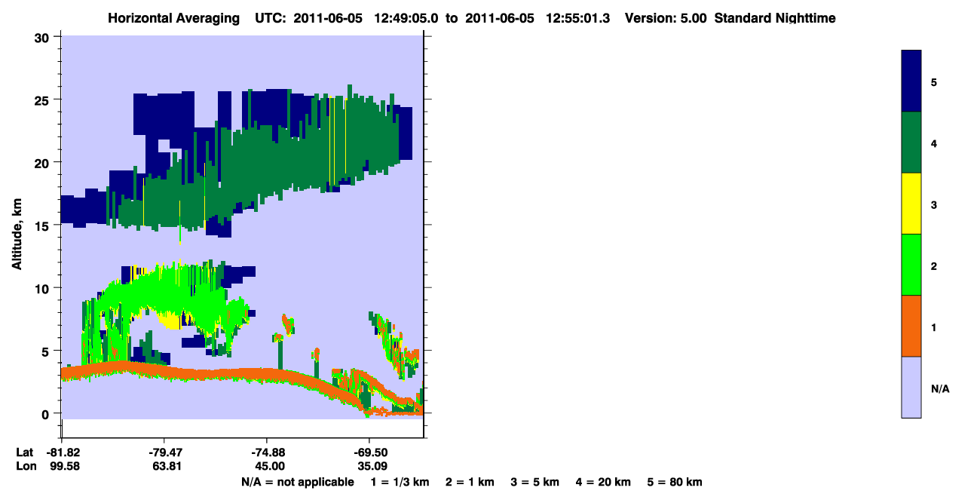Click latitude value -69.50

[x=370, y=452]
